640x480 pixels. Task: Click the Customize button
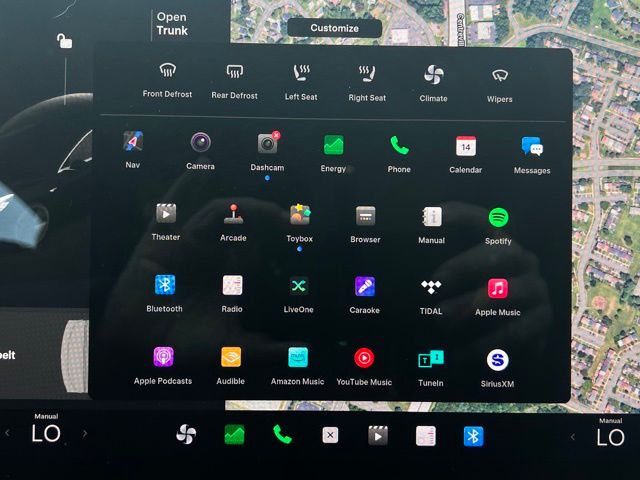pos(334,28)
